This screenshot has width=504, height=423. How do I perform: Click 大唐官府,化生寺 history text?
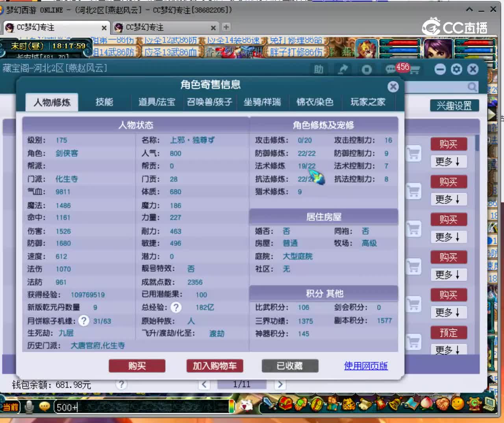click(x=98, y=345)
